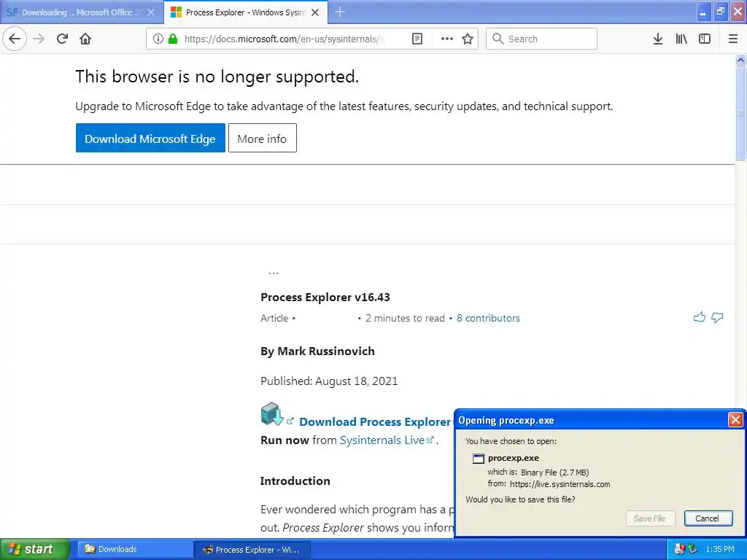747x560 pixels.
Task: Click the More info button
Action: 262,138
